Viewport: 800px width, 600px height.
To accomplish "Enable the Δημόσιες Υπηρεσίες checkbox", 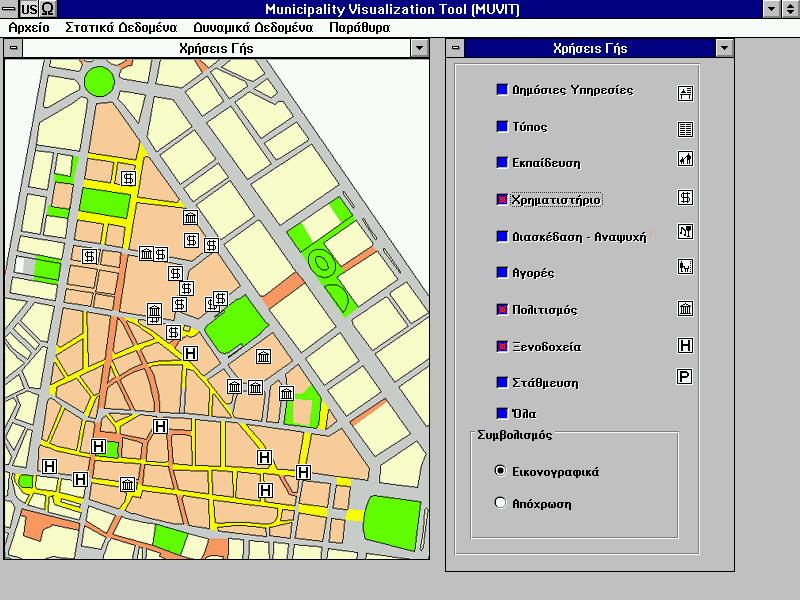I will click(x=502, y=90).
